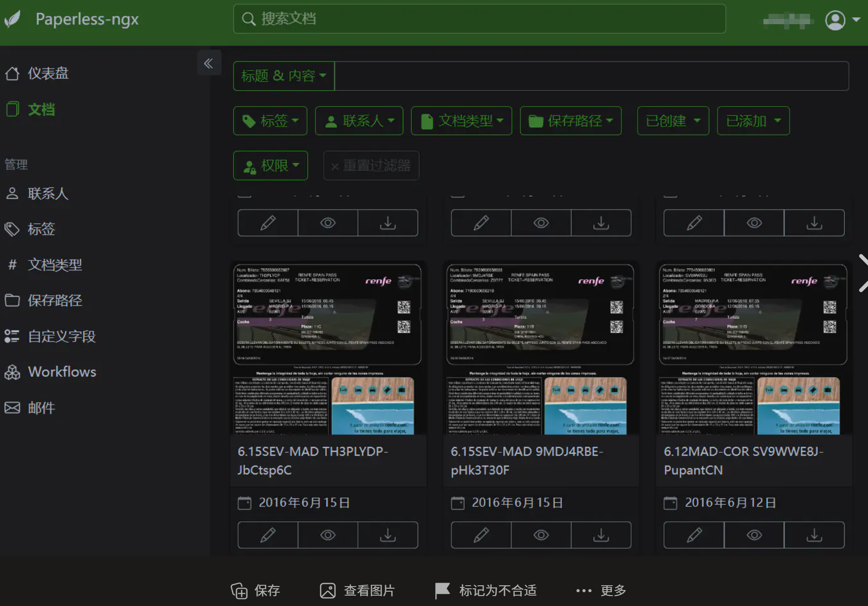Click the custom fields list icon
This screenshot has height=606, width=868.
coord(12,336)
